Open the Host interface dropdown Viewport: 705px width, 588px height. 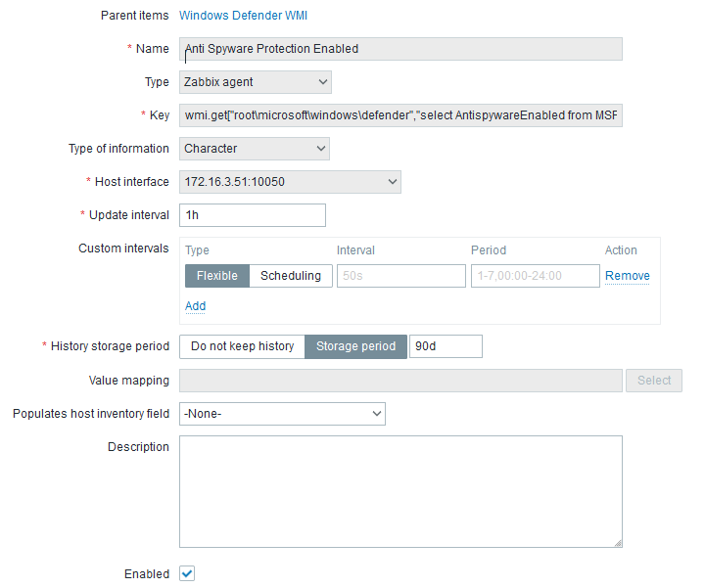pyautogui.click(x=290, y=182)
